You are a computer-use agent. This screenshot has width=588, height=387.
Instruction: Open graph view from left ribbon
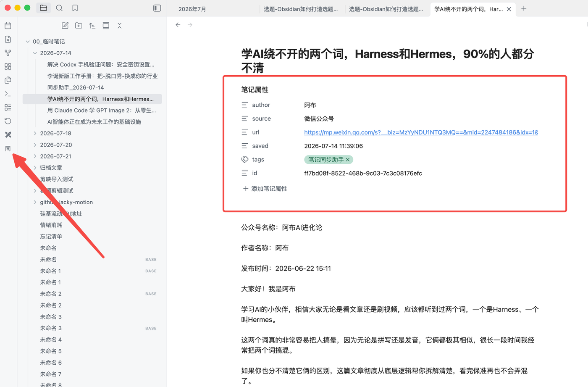pos(8,53)
